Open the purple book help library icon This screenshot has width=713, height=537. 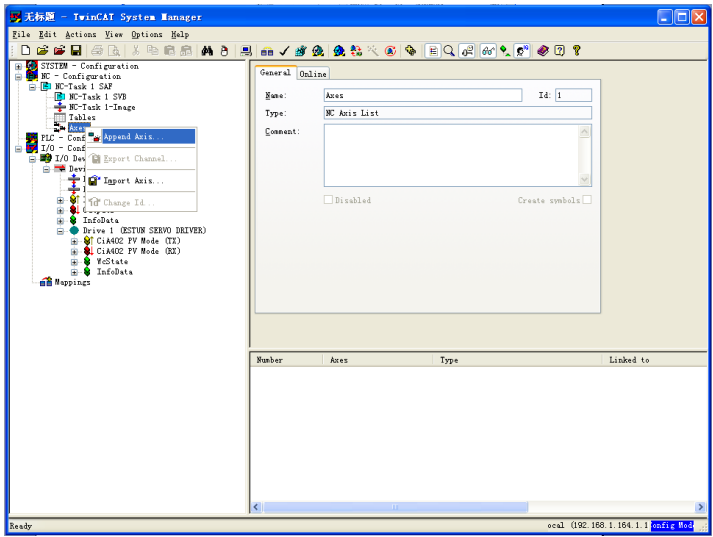(543, 51)
